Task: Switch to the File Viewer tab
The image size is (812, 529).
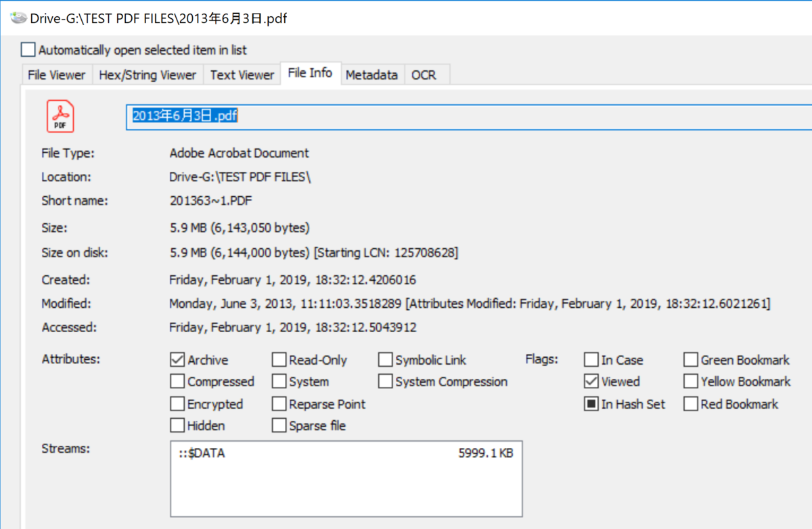Action: (x=57, y=75)
